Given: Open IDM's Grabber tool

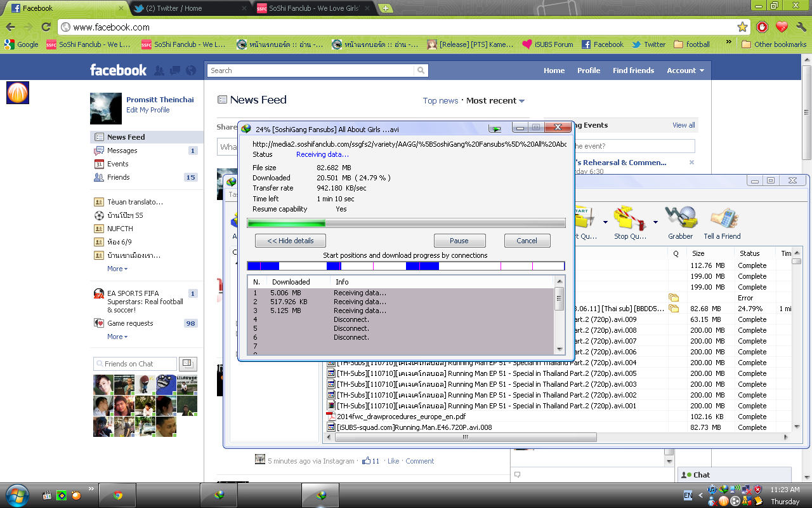Looking at the screenshot, I should click(x=680, y=223).
